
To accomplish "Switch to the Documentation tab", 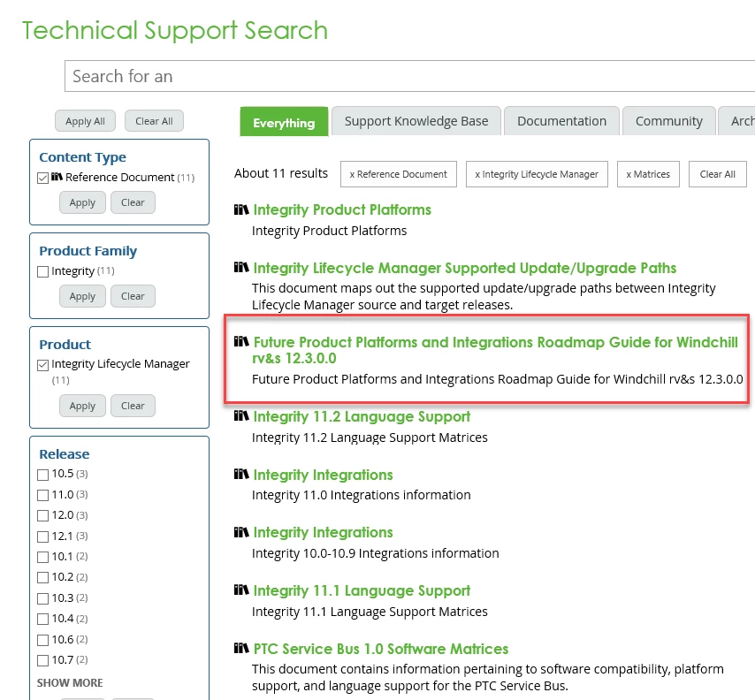I will coord(561,121).
